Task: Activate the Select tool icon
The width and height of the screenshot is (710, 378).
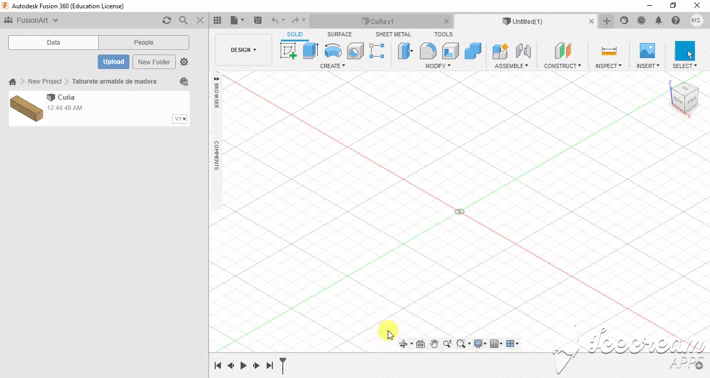Action: click(x=684, y=51)
